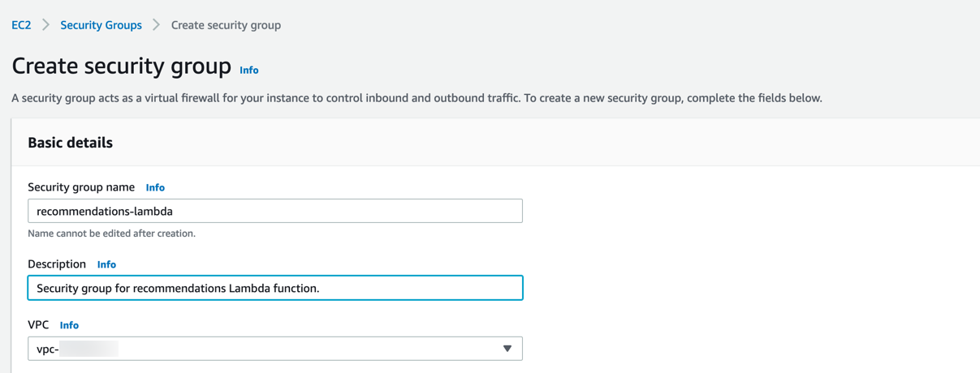This screenshot has height=373, width=980.
Task: Click the 'Name cannot be edited' hint text
Action: (111, 234)
